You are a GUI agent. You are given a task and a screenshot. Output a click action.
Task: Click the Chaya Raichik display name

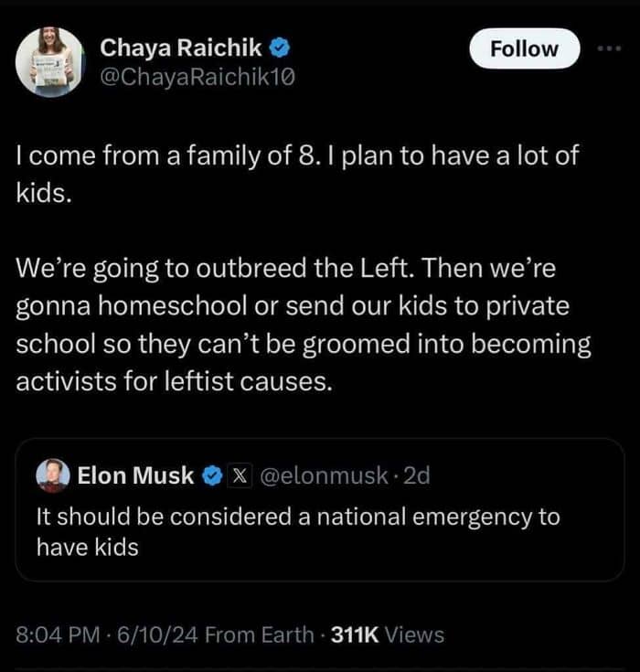coord(180,47)
